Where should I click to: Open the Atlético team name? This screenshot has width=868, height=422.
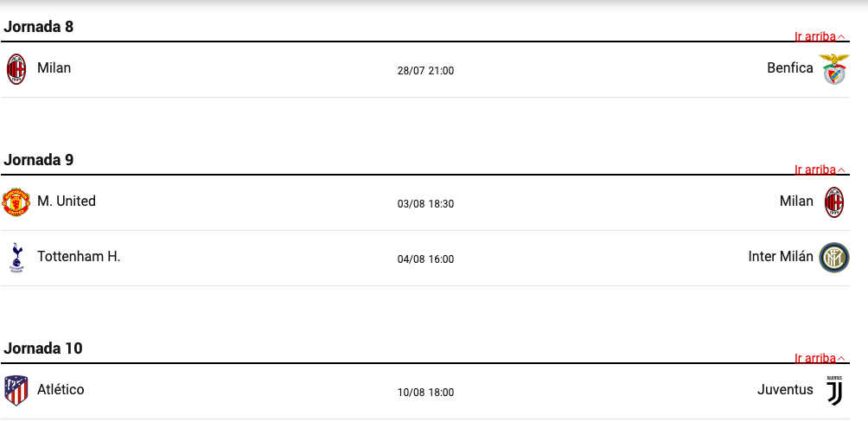[x=61, y=389]
